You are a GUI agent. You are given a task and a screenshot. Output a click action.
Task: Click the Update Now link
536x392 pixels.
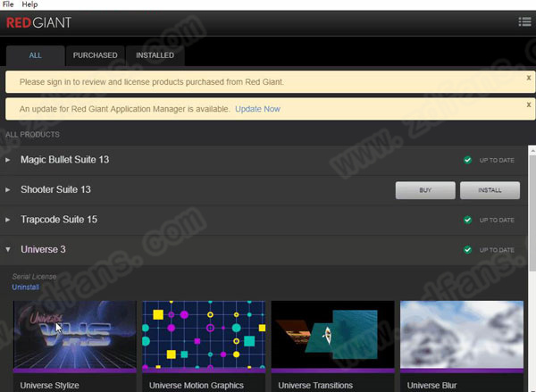258,109
